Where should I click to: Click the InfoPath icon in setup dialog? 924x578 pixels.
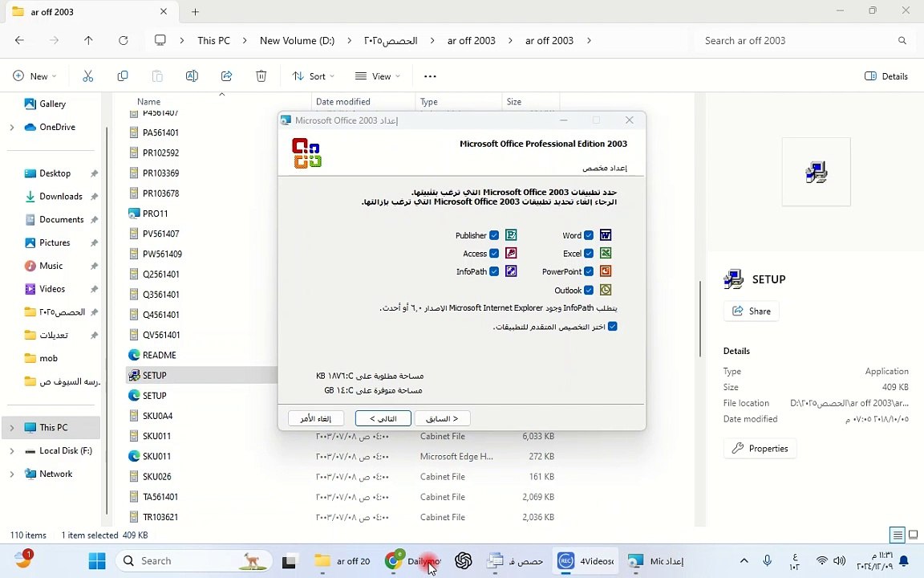tap(511, 271)
